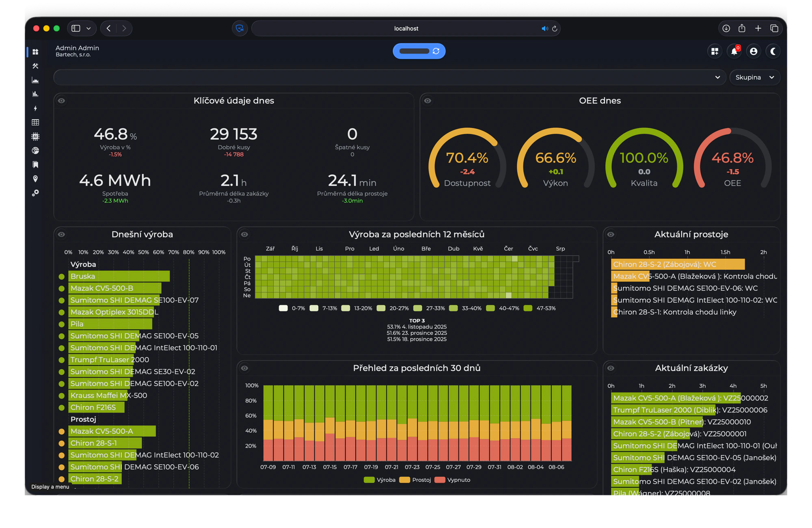Open the map pin location icon

coord(35,179)
